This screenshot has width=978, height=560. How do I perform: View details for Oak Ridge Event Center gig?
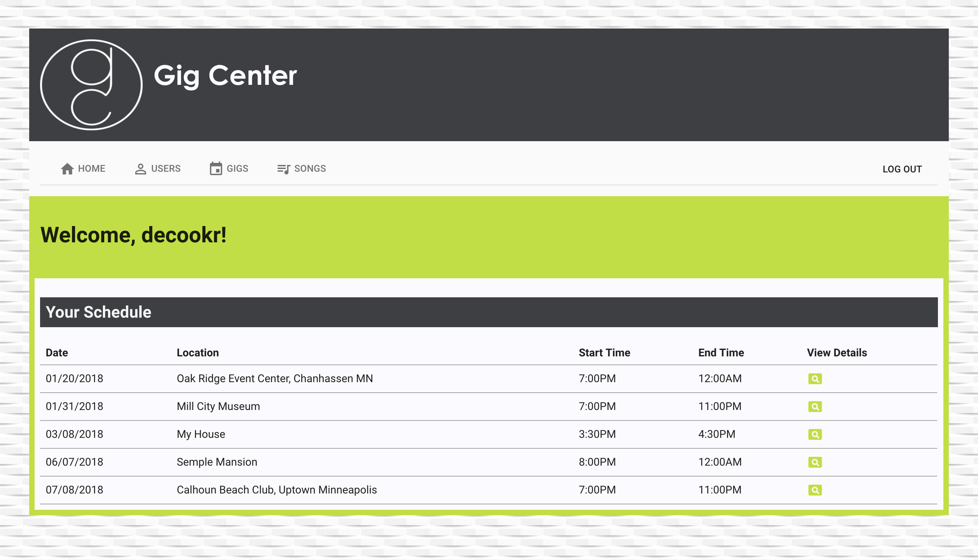pyautogui.click(x=815, y=379)
